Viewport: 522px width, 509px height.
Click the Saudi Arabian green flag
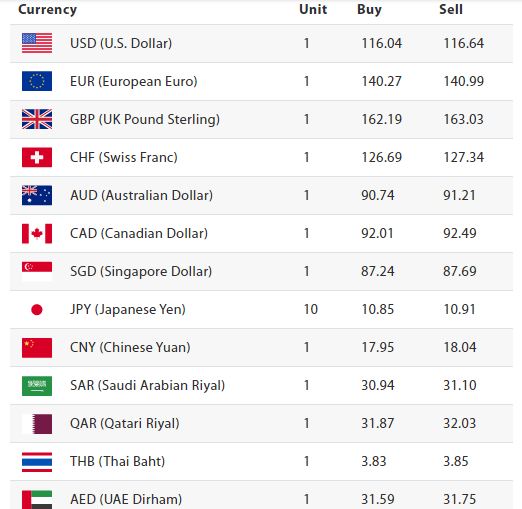click(37, 386)
